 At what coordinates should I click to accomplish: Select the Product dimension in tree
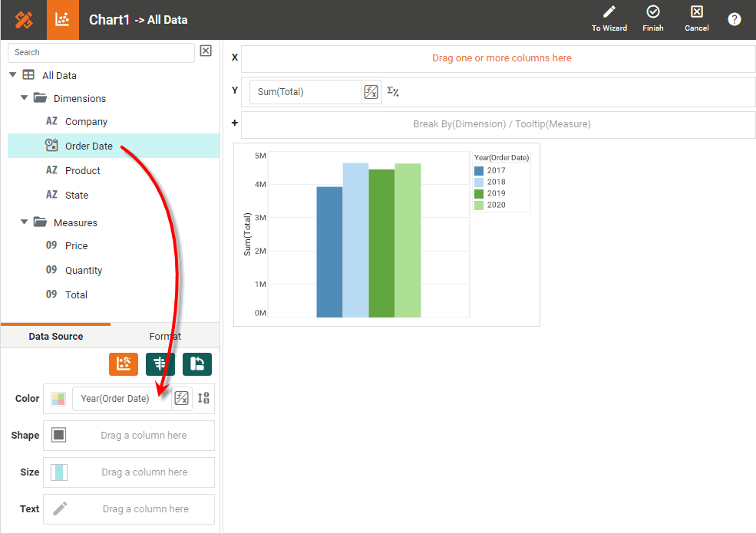click(x=83, y=170)
